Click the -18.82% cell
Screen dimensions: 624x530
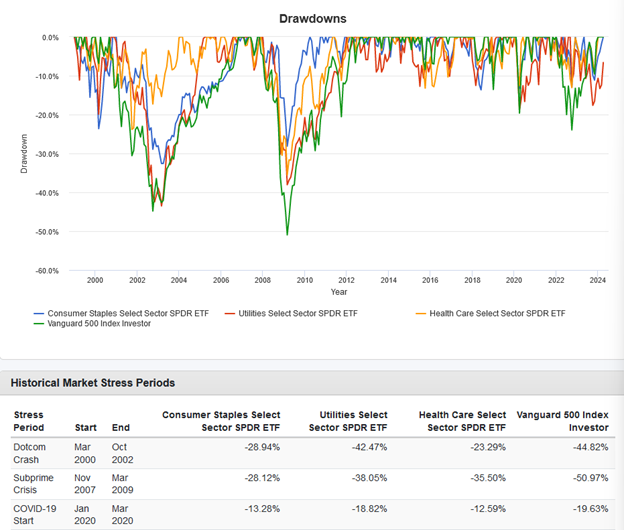tap(369, 509)
